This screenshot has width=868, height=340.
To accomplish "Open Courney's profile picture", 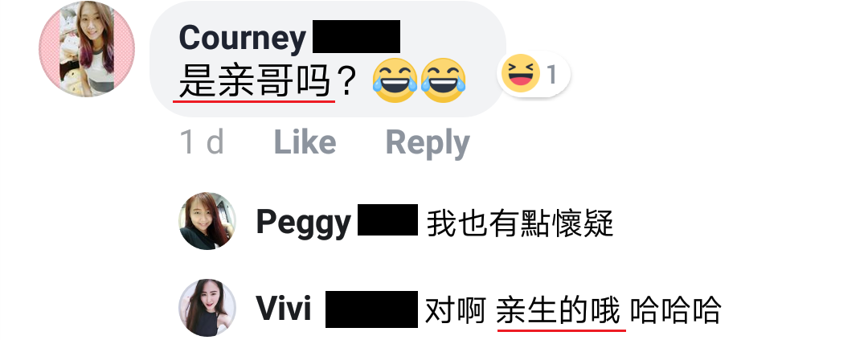I will coord(87,49).
